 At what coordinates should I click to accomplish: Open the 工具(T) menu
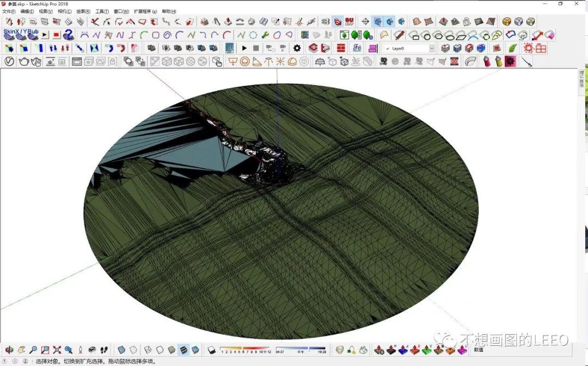[x=102, y=11]
